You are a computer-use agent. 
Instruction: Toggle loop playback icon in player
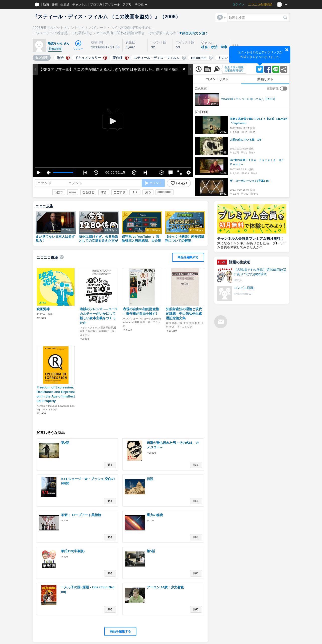pos(162,173)
